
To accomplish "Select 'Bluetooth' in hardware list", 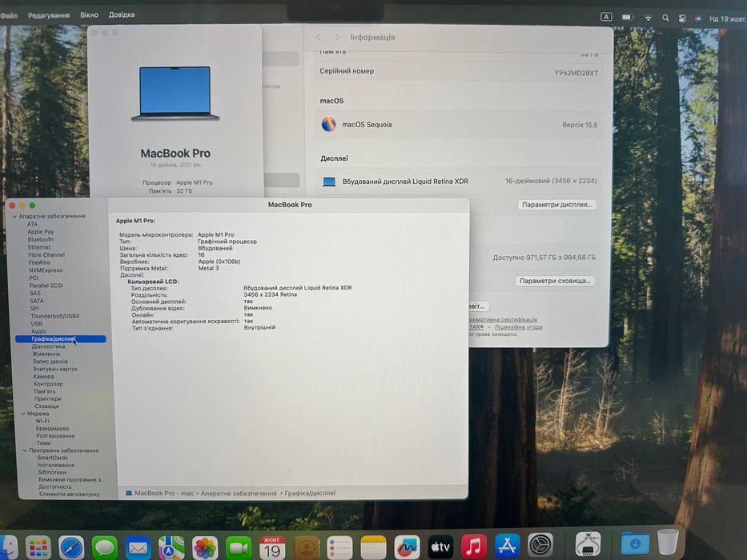I will (x=41, y=239).
